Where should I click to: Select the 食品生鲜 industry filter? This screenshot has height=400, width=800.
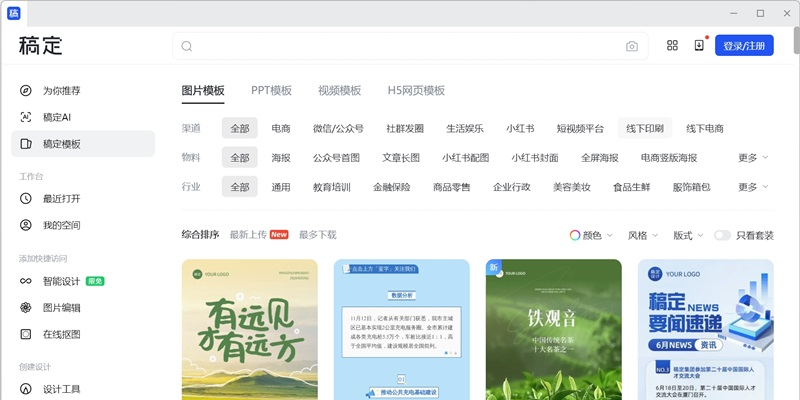[x=632, y=187]
